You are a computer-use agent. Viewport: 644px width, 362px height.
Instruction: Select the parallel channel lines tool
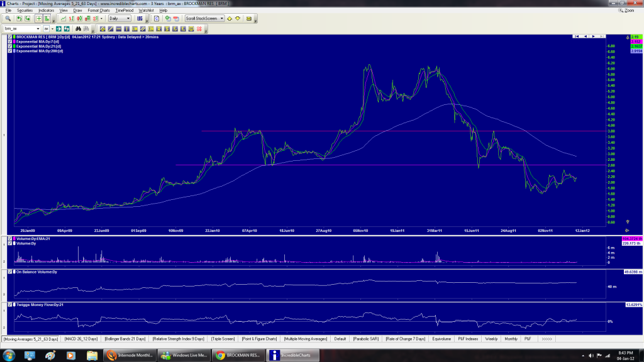click(143, 29)
